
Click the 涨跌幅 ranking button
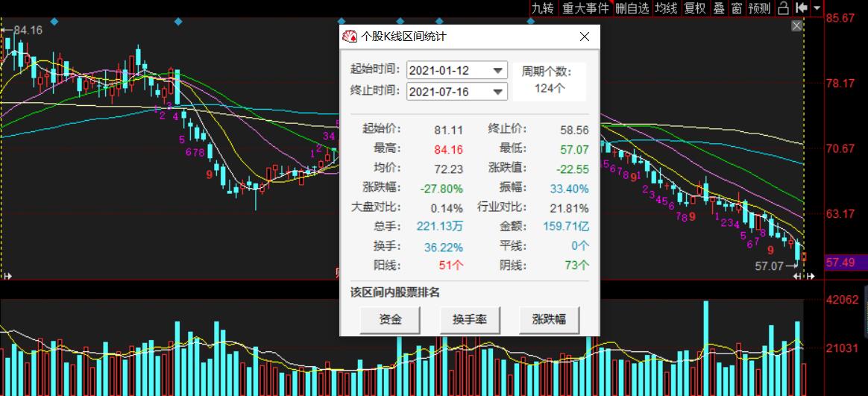[x=549, y=320]
